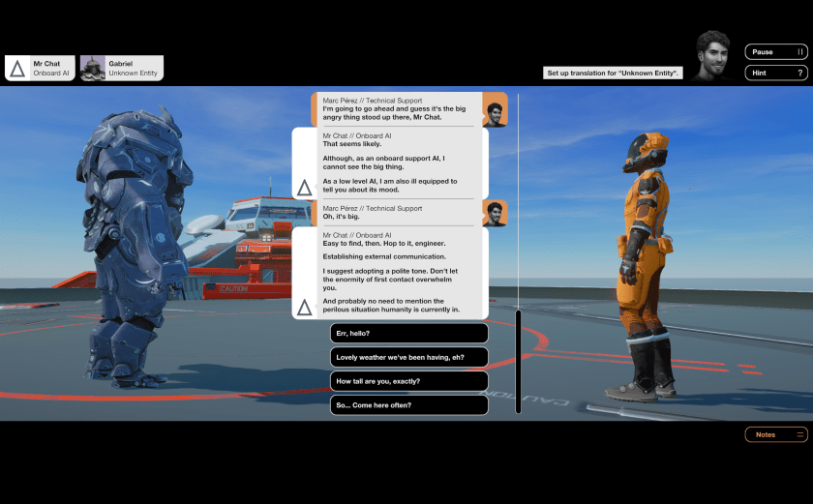Choose "Lovely weather we've been having, eh?"

tap(409, 357)
